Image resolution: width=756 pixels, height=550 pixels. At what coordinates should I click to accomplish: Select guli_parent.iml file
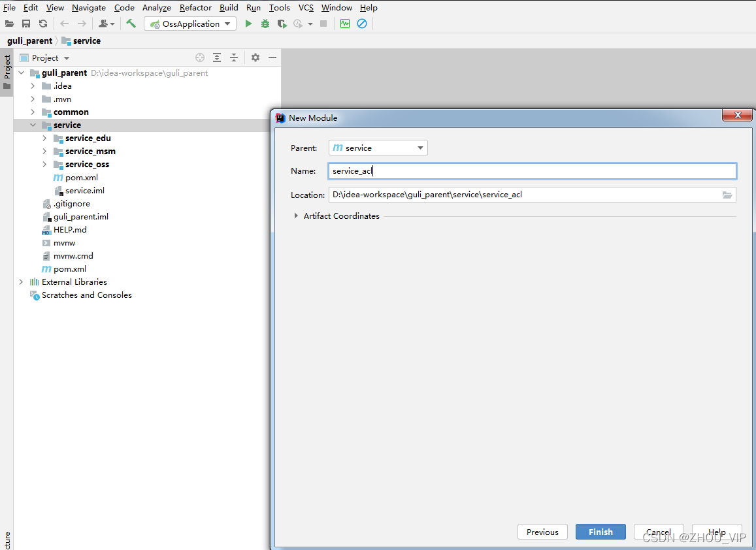81,216
